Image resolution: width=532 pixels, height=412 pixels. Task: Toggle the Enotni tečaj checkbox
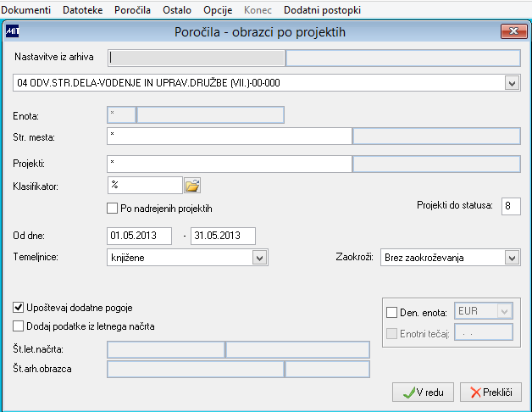[x=391, y=333]
